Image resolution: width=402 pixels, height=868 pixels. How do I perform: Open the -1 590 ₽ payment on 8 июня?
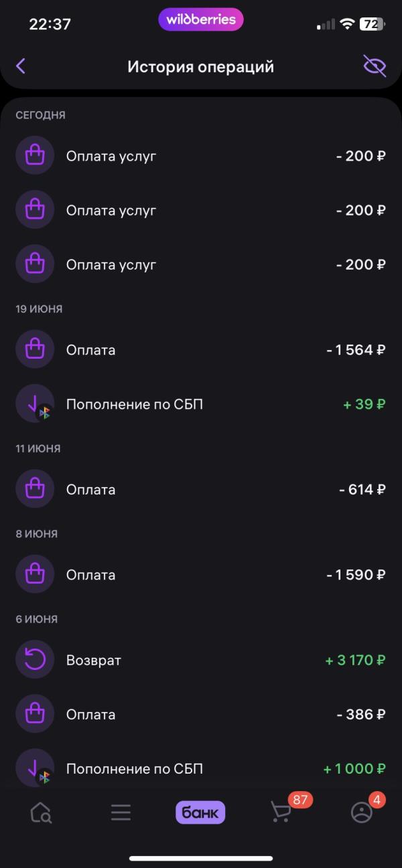coord(201,575)
